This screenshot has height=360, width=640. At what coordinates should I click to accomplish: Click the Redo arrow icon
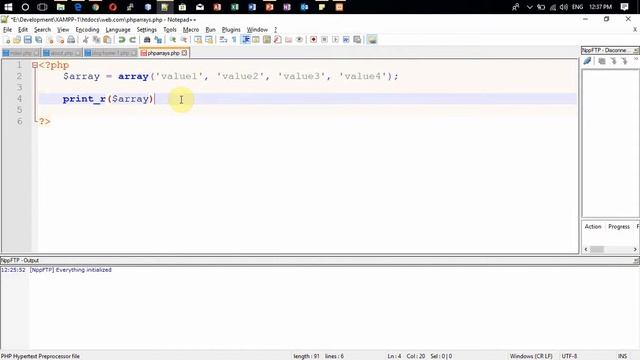coord(132,40)
